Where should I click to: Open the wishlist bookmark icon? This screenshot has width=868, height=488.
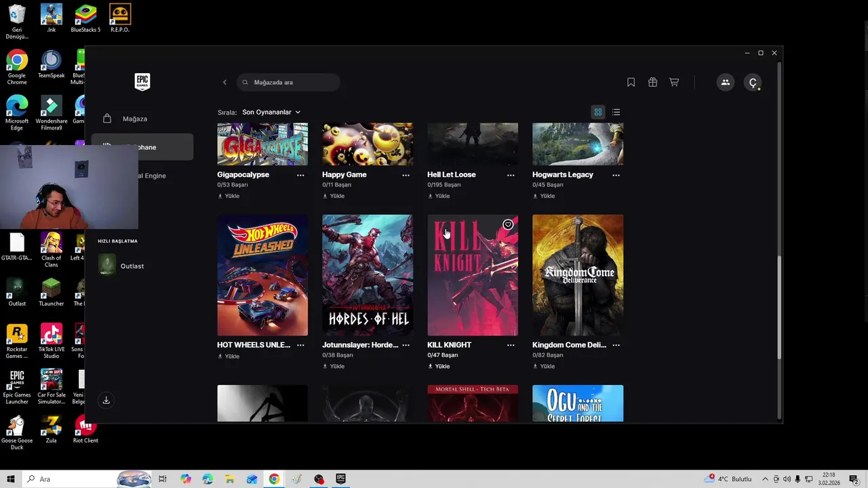[x=631, y=82]
